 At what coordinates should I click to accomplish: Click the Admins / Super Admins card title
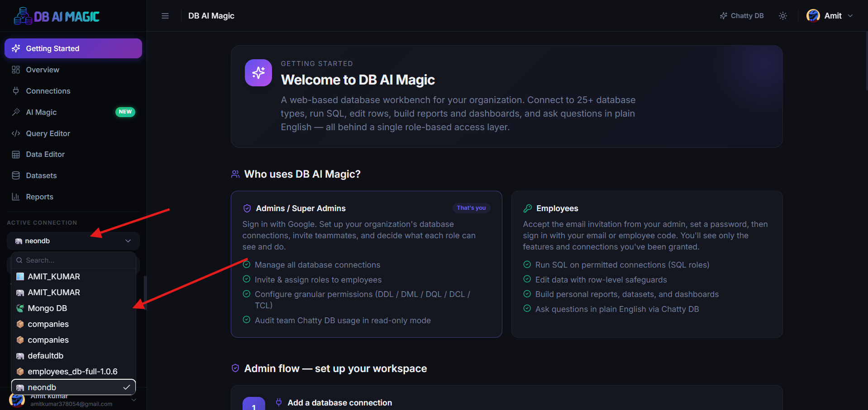pos(300,208)
